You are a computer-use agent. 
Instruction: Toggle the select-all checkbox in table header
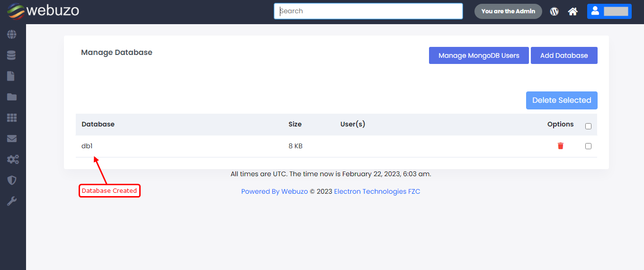tap(588, 126)
